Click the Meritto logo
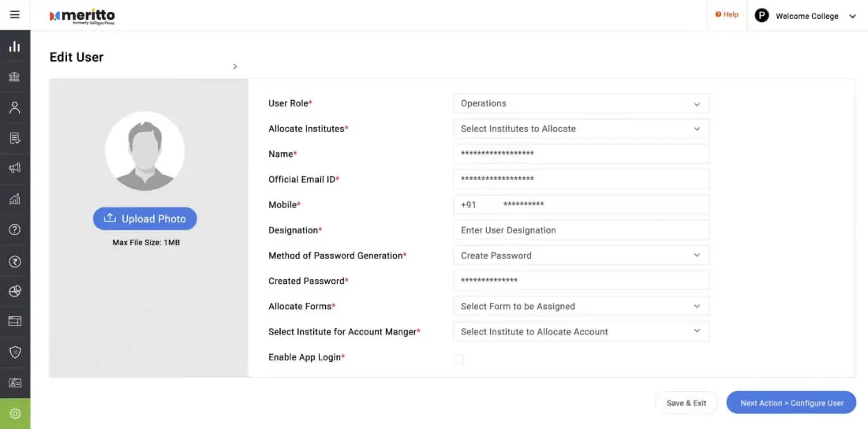 [x=82, y=17]
